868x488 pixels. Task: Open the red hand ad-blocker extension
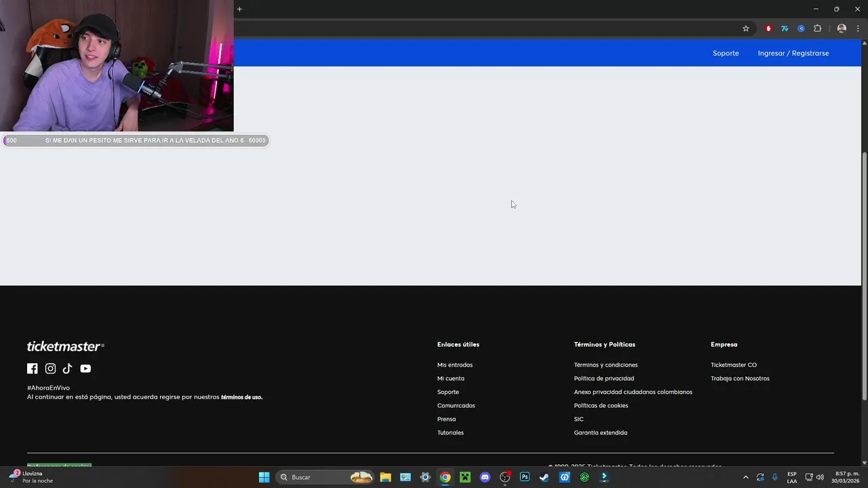tap(768, 28)
